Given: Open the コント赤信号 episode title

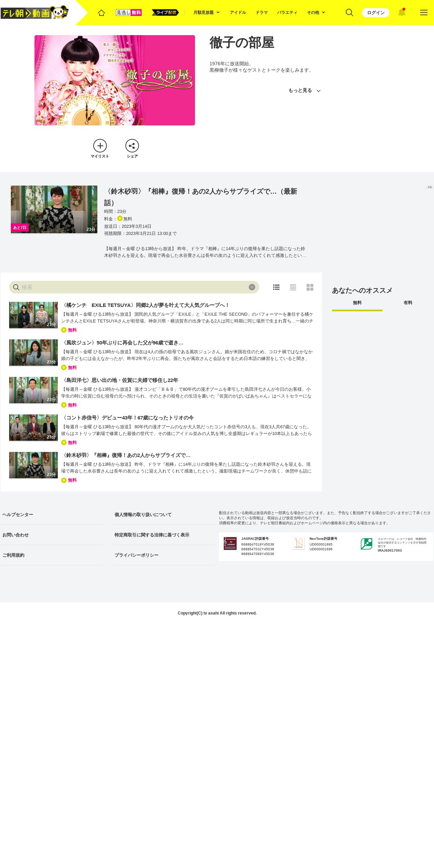Looking at the screenshot, I should click(128, 418).
